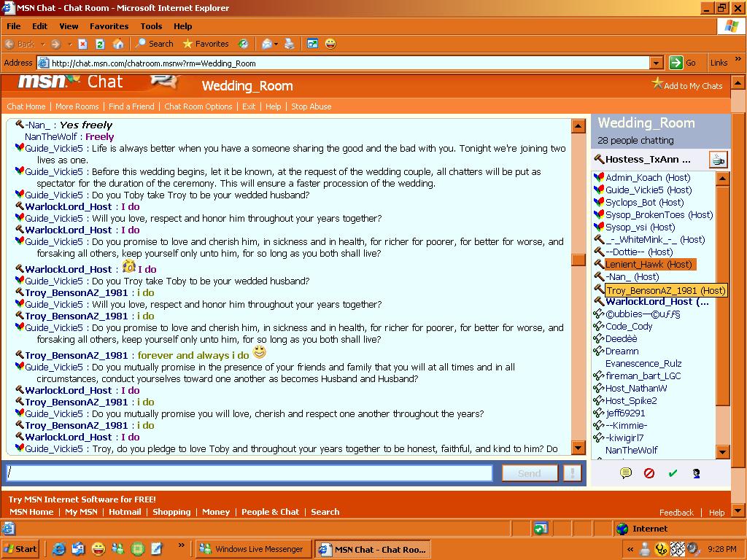
Task: Click the red ignore circle icon
Action: click(x=649, y=472)
